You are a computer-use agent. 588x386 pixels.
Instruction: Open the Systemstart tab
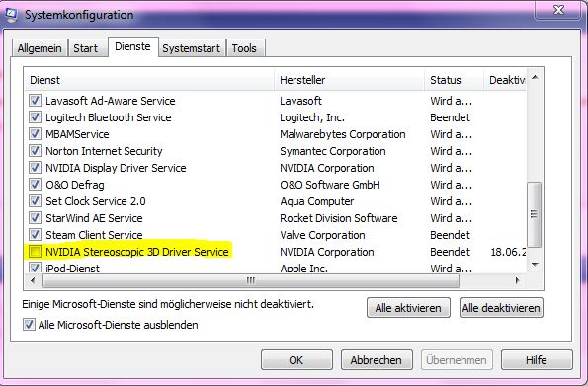pyautogui.click(x=192, y=48)
